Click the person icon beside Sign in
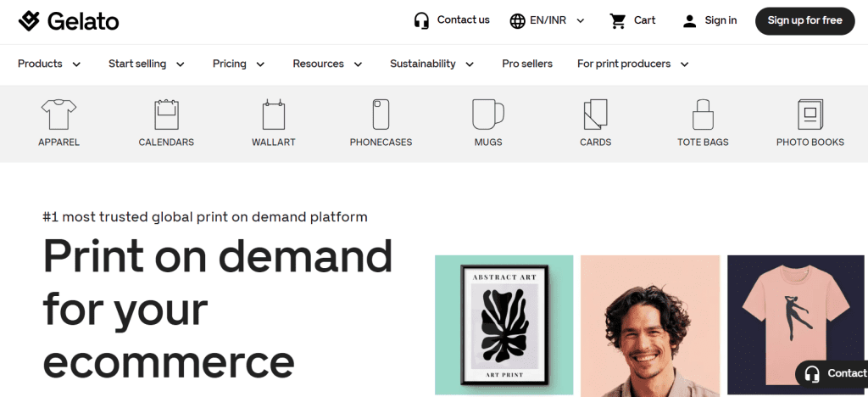Screen dimensions: 868x397 point(689,21)
